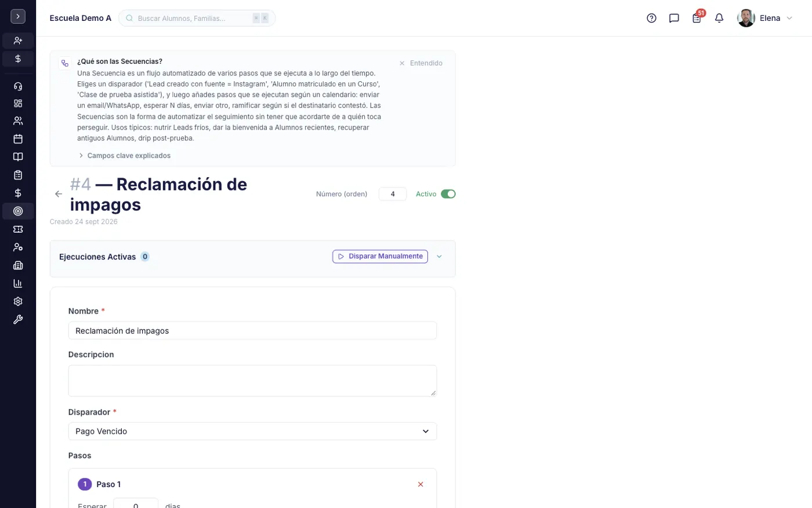Open the dashboard grid icon in sidebar
This screenshot has height=508, width=812.
tap(18, 103)
